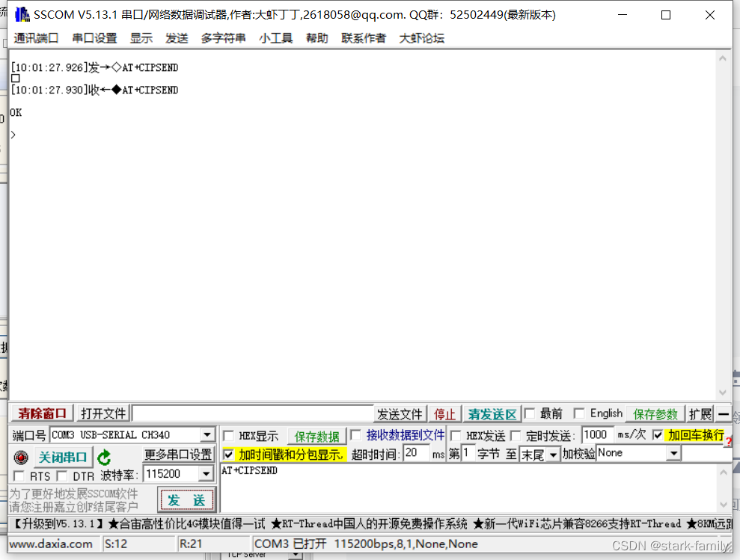Screen dimensions: 740x560
Task: Disable 加时间戳和分包显示 timestamp display
Action: [x=229, y=454]
